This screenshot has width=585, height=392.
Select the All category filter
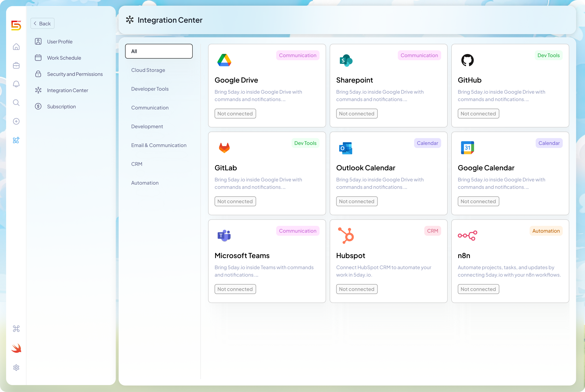click(159, 51)
